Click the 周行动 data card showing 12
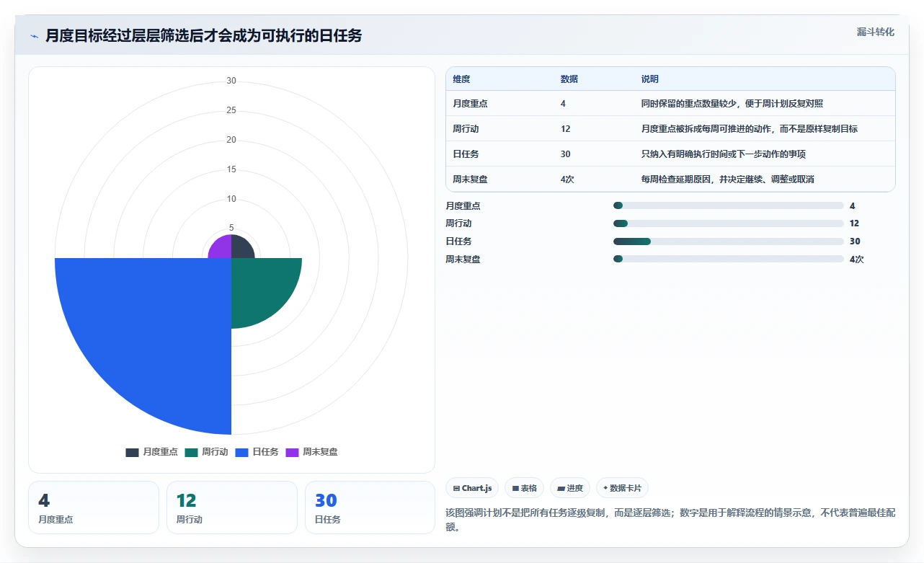This screenshot has width=924, height=563. pos(232,507)
